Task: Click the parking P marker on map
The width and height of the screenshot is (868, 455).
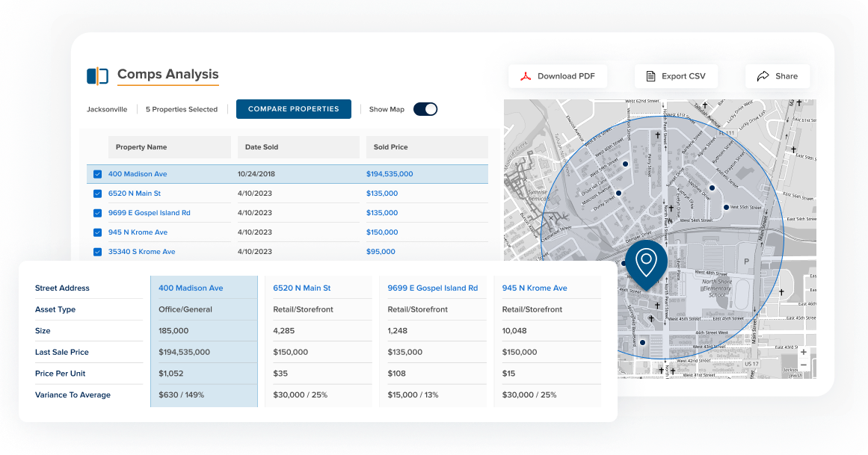Action: pyautogui.click(x=746, y=261)
